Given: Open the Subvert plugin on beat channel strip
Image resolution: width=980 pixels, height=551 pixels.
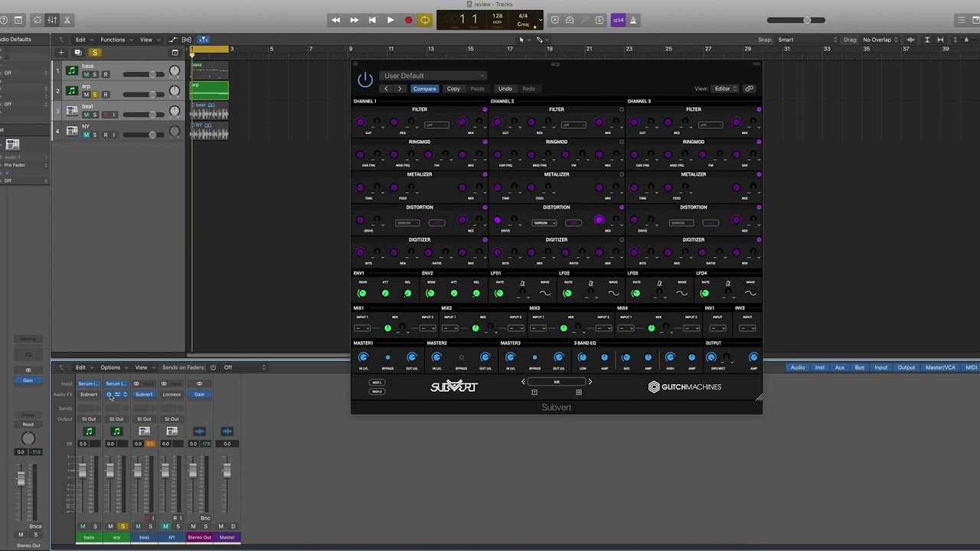Looking at the screenshot, I should (x=144, y=395).
